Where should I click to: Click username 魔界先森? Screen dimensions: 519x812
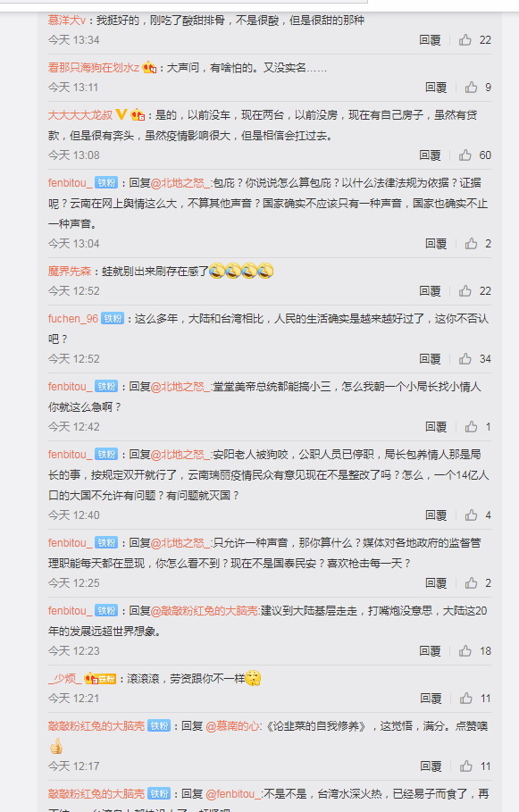tap(70, 271)
